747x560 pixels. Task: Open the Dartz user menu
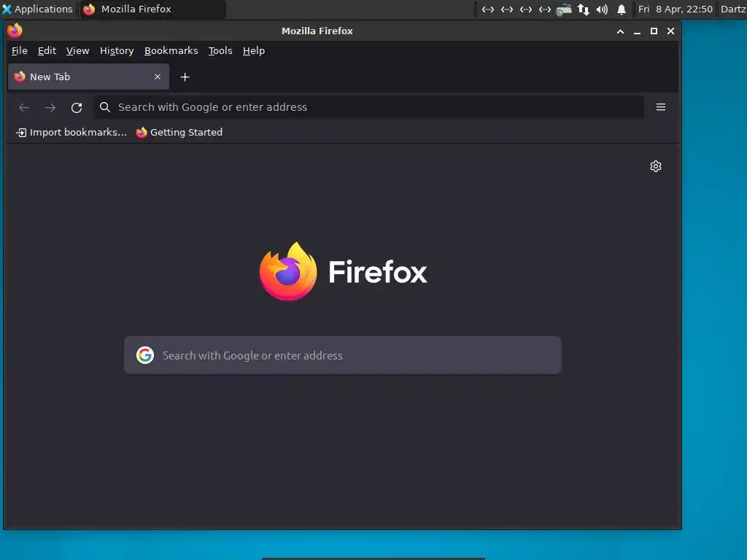[732, 9]
